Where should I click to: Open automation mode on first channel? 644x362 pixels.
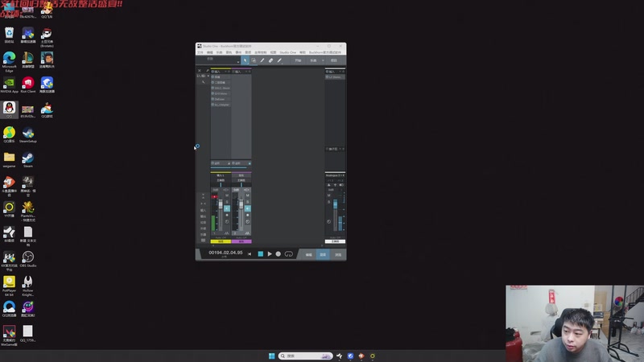click(x=221, y=237)
